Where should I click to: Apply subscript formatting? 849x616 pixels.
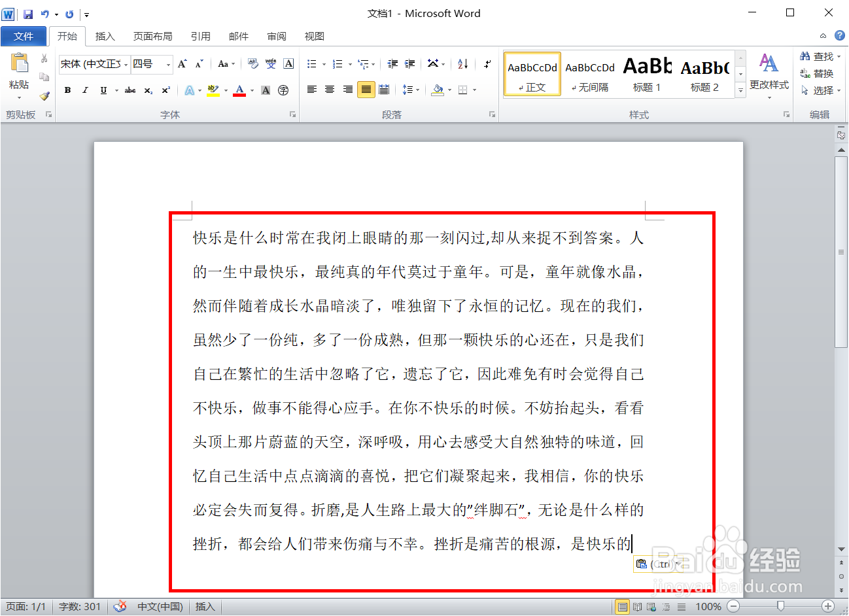(x=148, y=90)
